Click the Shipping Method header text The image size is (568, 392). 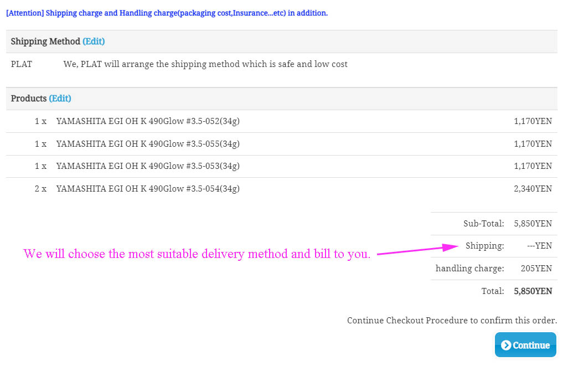click(45, 42)
